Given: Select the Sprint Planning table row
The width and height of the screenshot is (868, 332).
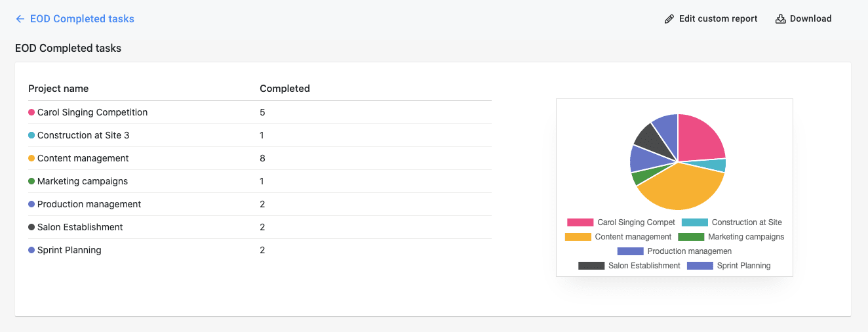Looking at the screenshot, I should (x=260, y=250).
